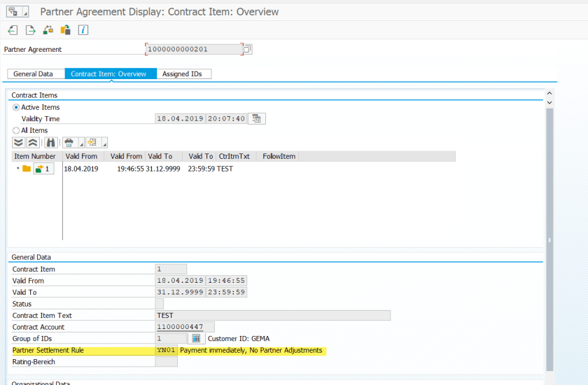Switch to the Assigned IDs tab

(x=184, y=74)
